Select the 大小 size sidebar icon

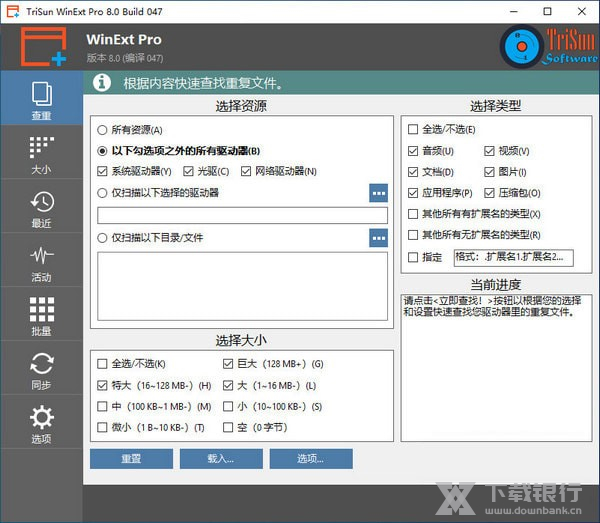coord(41,154)
